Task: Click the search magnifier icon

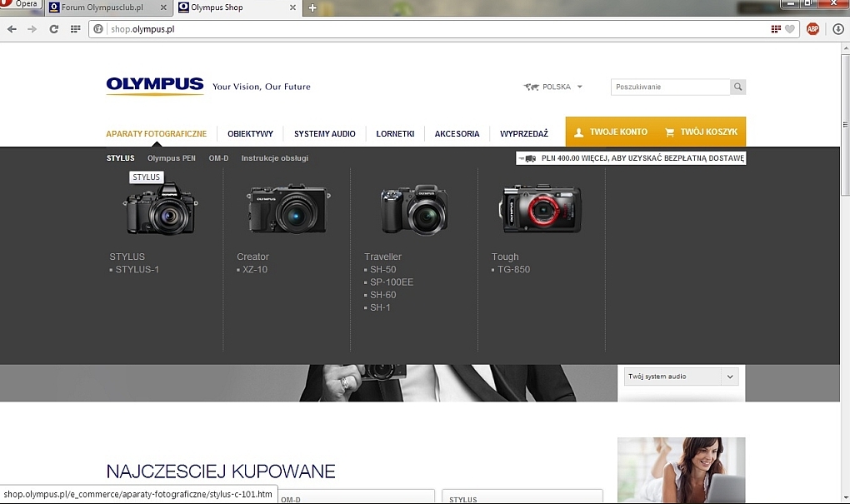Action: point(738,87)
